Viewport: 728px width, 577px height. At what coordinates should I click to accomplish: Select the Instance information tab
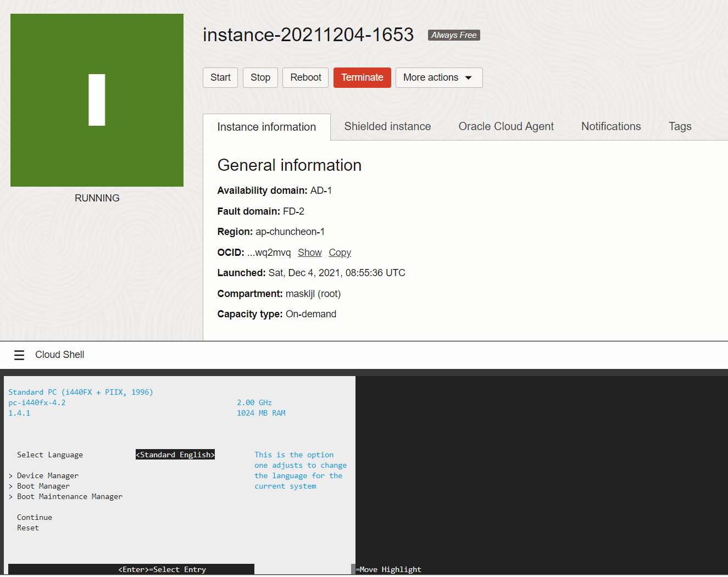pyautogui.click(x=266, y=127)
